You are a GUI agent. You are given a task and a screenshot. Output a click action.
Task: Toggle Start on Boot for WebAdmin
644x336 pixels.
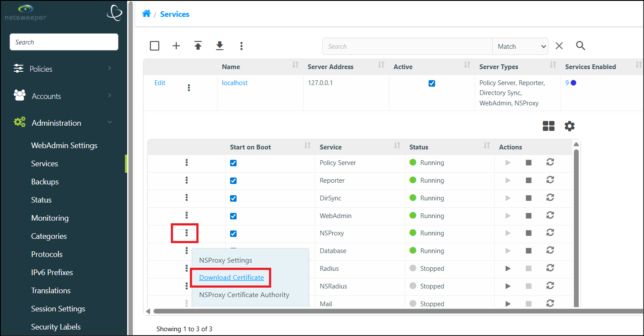[x=233, y=216]
